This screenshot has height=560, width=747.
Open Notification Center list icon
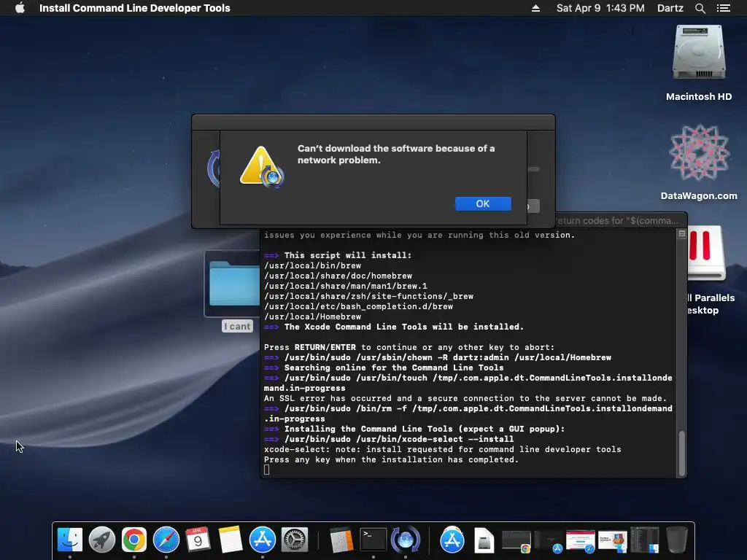coord(723,8)
